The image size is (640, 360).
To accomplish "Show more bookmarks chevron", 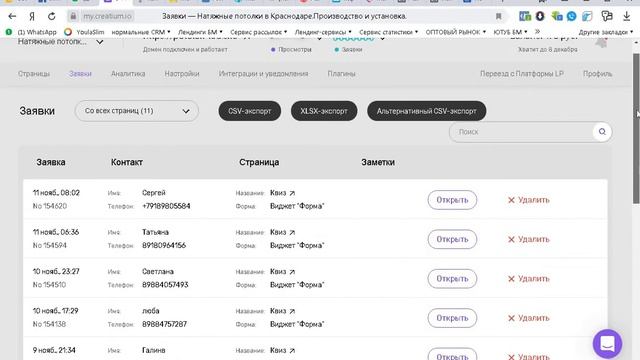I will (x=538, y=31).
